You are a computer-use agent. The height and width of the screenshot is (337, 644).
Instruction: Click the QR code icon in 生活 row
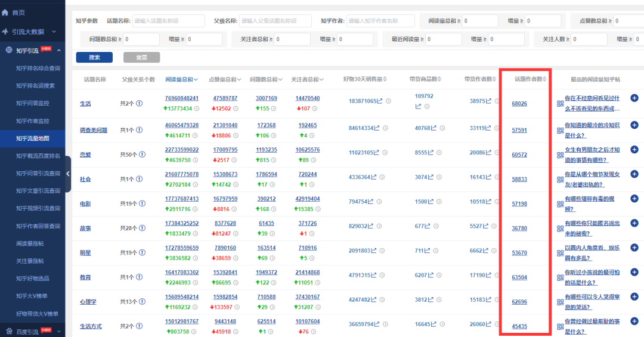[560, 104]
